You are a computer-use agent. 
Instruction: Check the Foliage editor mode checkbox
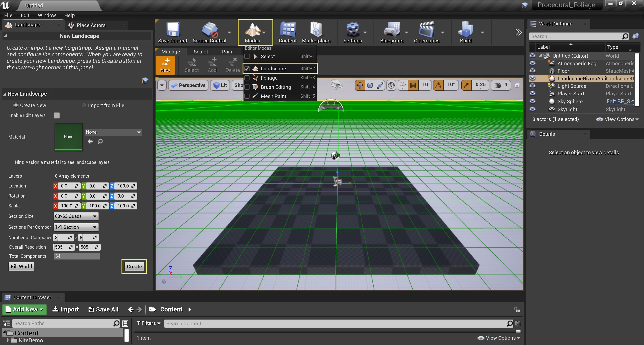tap(247, 78)
